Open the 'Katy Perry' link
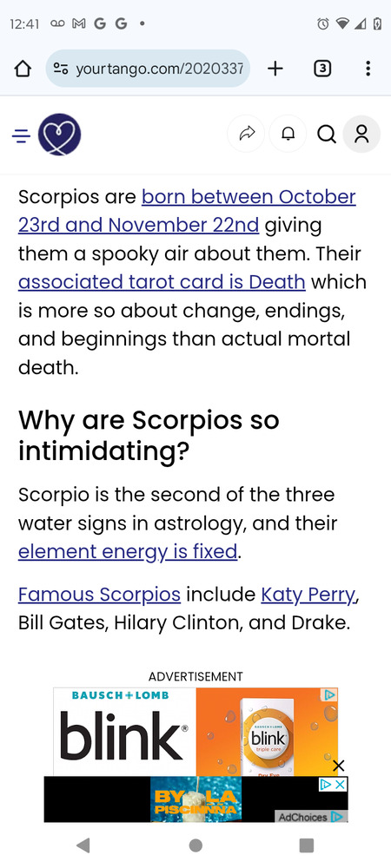The image size is (391, 868). pos(308,594)
